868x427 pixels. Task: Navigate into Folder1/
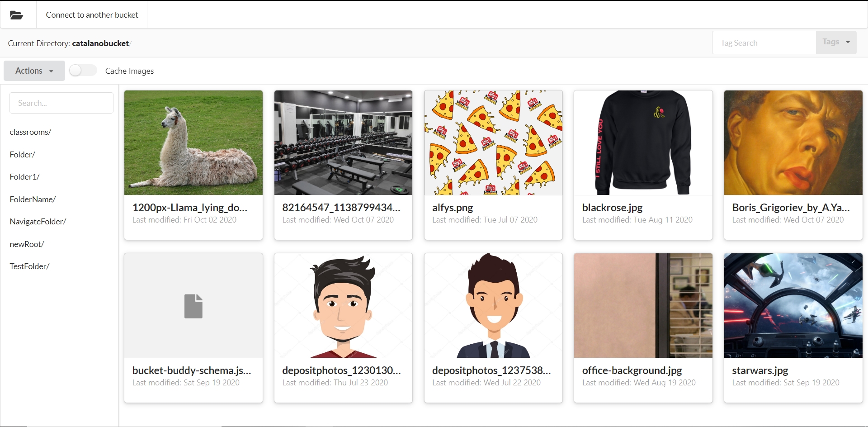tap(24, 177)
